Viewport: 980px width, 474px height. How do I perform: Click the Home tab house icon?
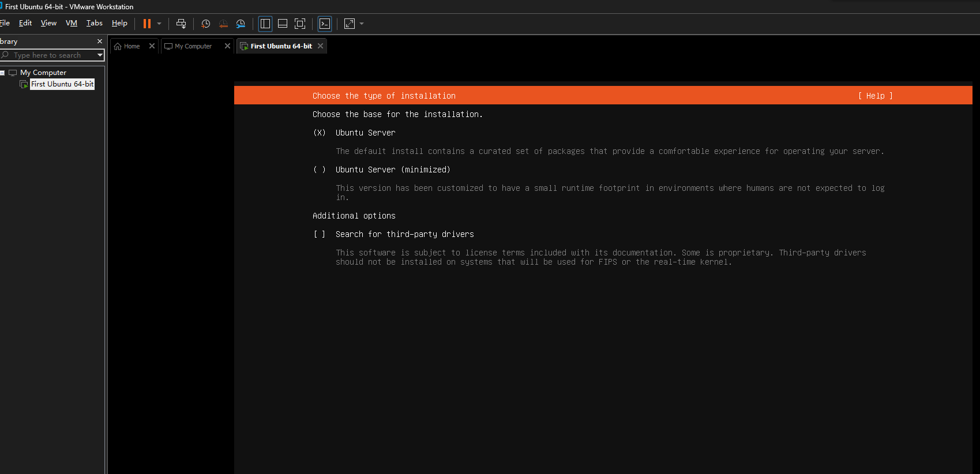coord(118,46)
